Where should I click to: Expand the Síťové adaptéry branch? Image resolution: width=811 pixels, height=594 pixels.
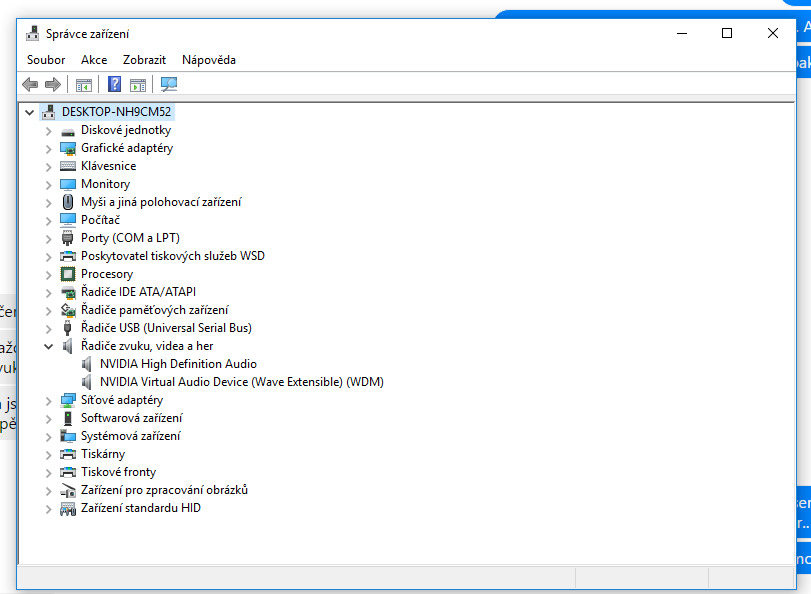coord(49,401)
